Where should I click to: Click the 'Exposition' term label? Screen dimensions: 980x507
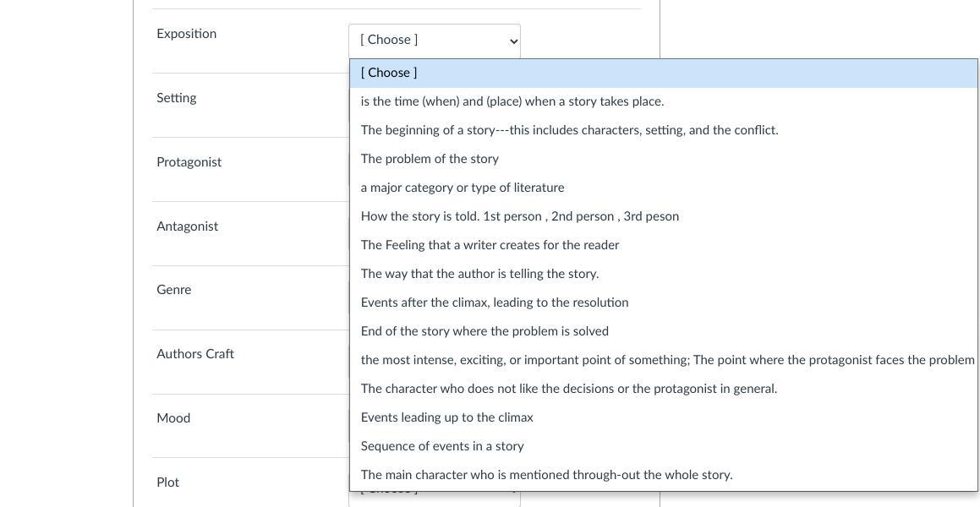coord(186,34)
